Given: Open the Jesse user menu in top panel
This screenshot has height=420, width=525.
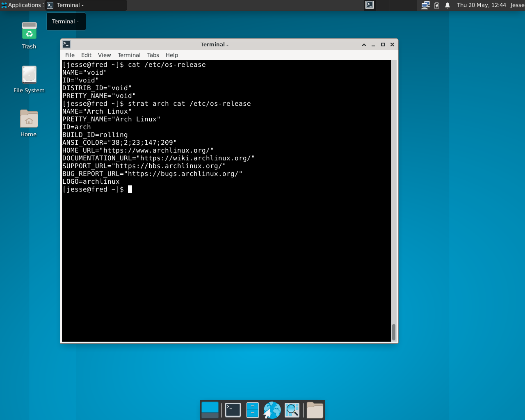Looking at the screenshot, I should click(517, 5).
